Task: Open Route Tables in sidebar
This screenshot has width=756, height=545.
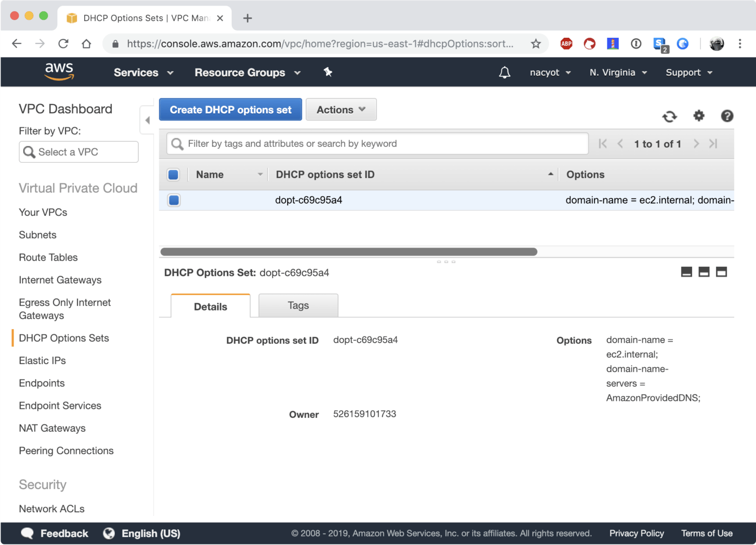Action: 48,258
